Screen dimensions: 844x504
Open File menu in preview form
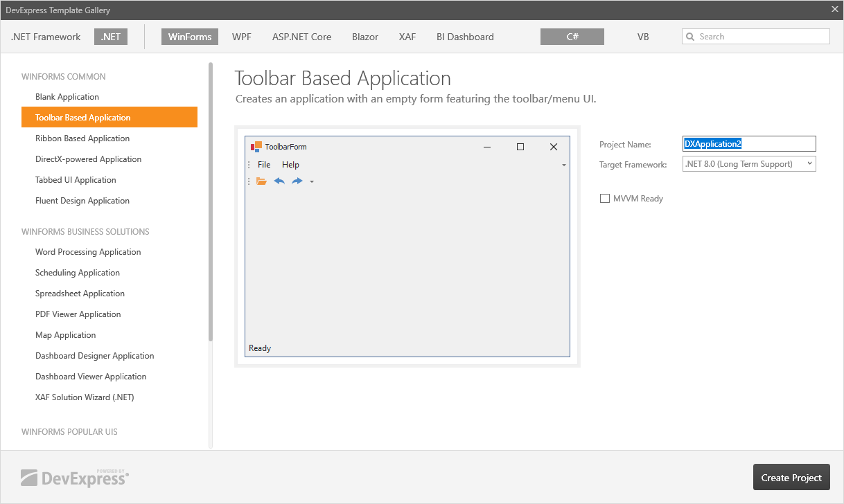[264, 165]
